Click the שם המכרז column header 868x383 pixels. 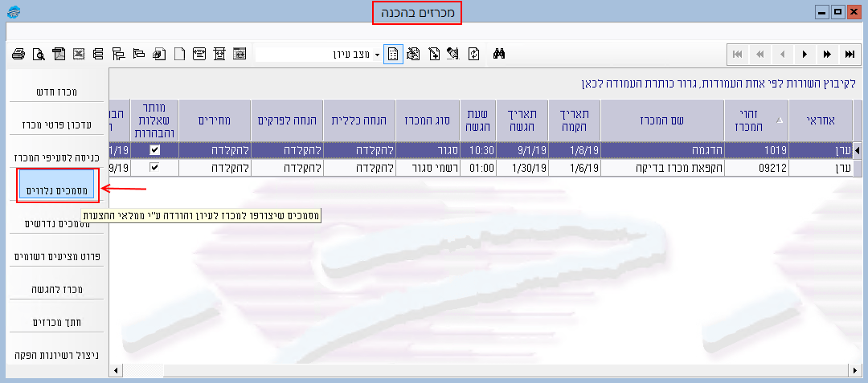662,120
